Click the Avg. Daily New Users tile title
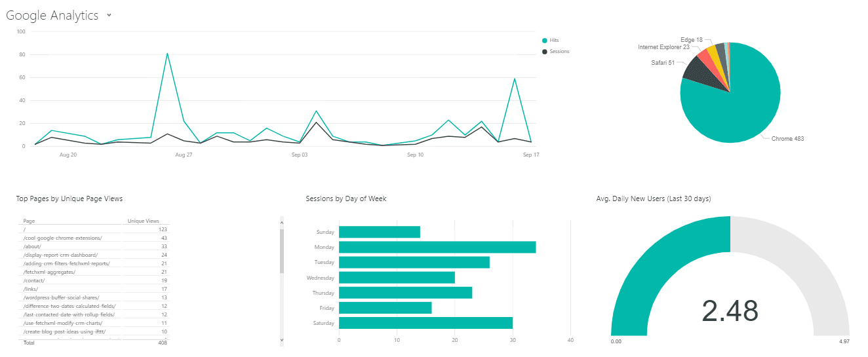The height and width of the screenshot is (357, 868). click(654, 198)
